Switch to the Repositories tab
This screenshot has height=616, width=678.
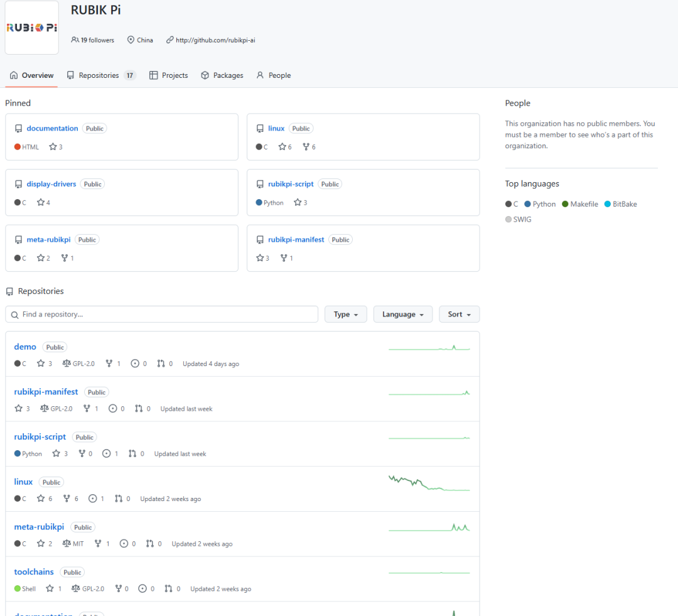coord(101,75)
